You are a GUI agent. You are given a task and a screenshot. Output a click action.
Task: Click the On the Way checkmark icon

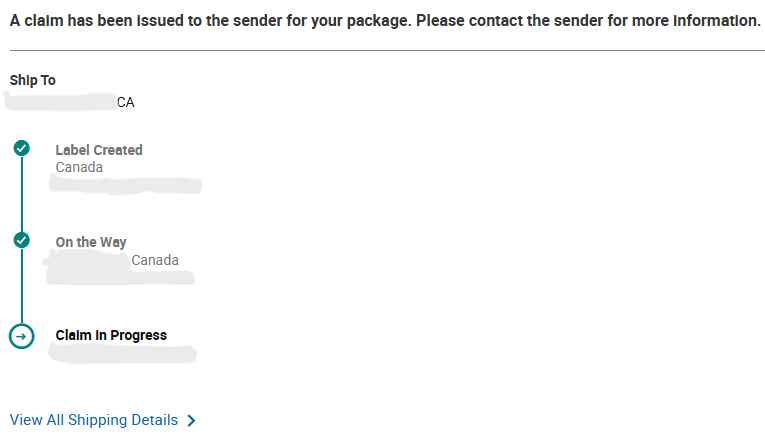21,241
